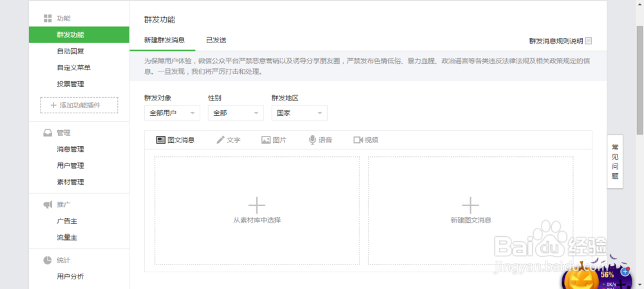Screen dimensions: 644x289
Task: Open the 常见问题 side tab
Action: (615, 162)
